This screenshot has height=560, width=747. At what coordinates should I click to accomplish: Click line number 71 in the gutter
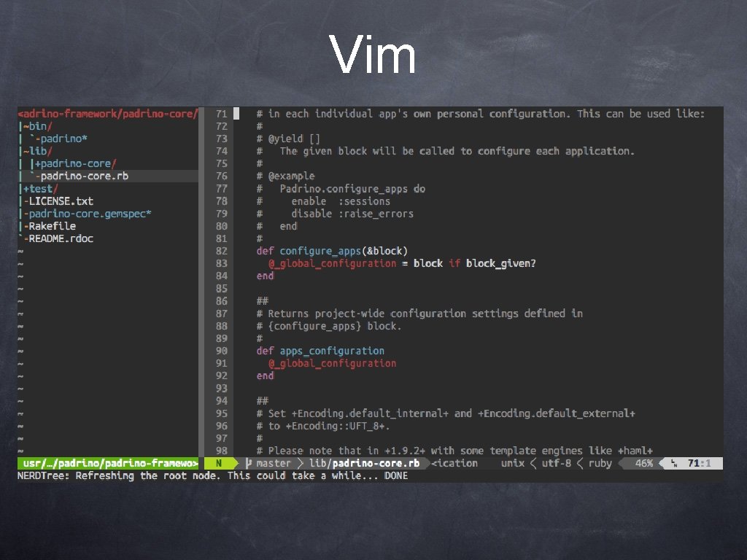click(x=222, y=114)
